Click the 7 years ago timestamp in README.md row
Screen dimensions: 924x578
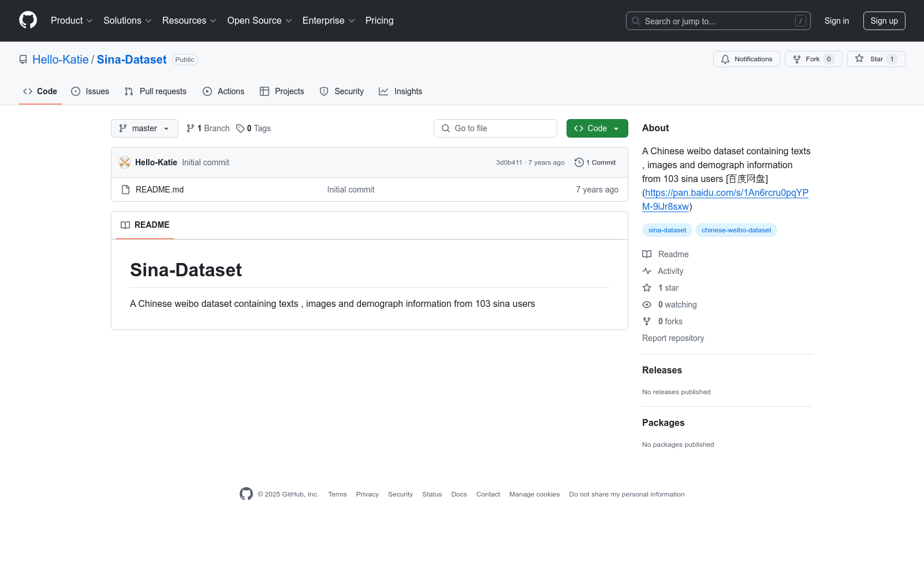click(597, 190)
